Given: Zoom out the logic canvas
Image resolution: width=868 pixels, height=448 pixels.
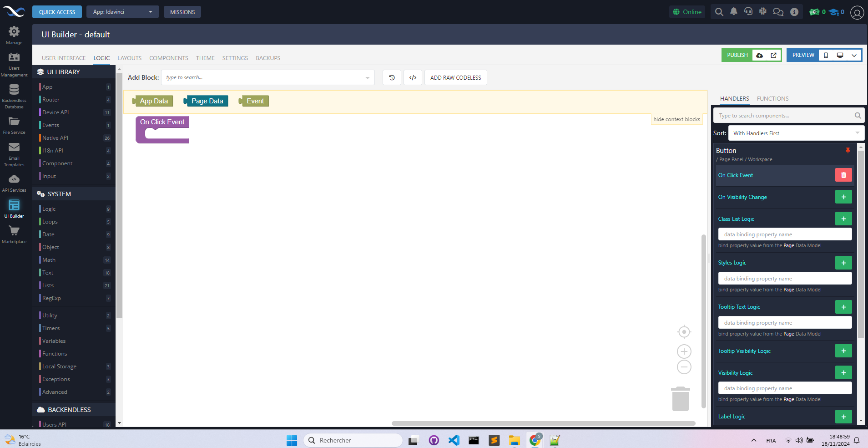Looking at the screenshot, I should coord(684,367).
